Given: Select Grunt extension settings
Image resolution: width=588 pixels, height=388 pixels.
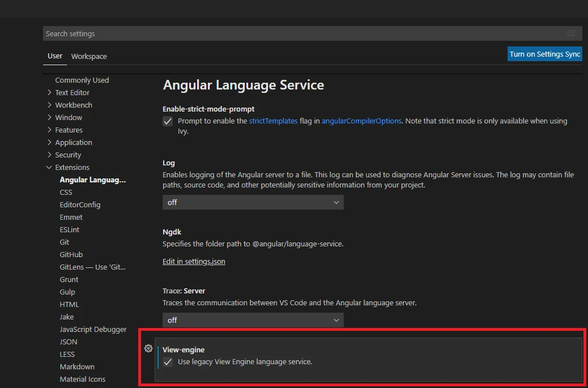Looking at the screenshot, I should (69, 279).
